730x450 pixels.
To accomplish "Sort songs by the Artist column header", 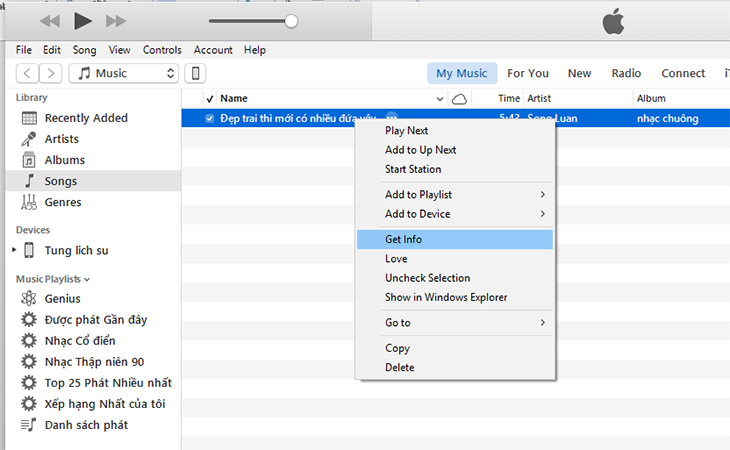I will 539,99.
